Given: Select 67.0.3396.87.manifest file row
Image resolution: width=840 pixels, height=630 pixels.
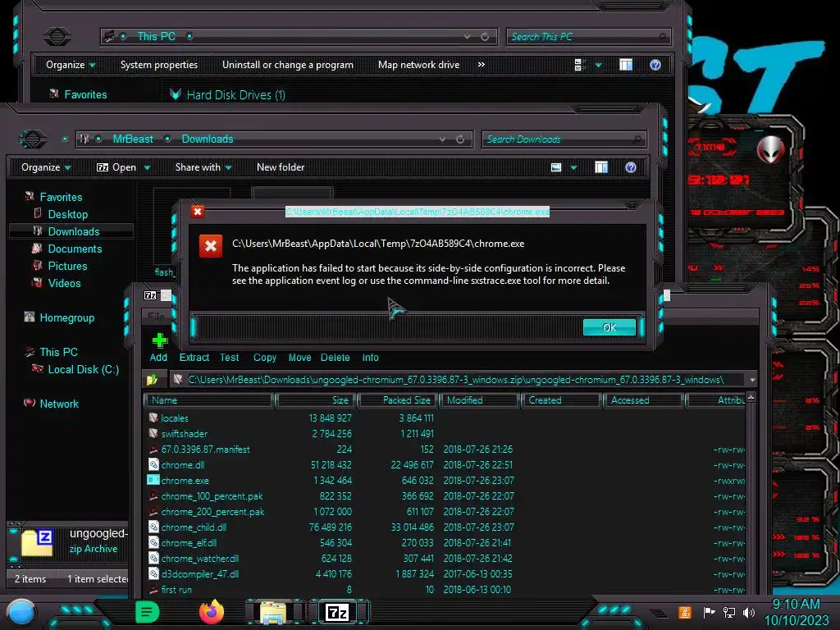Looking at the screenshot, I should tap(445, 449).
